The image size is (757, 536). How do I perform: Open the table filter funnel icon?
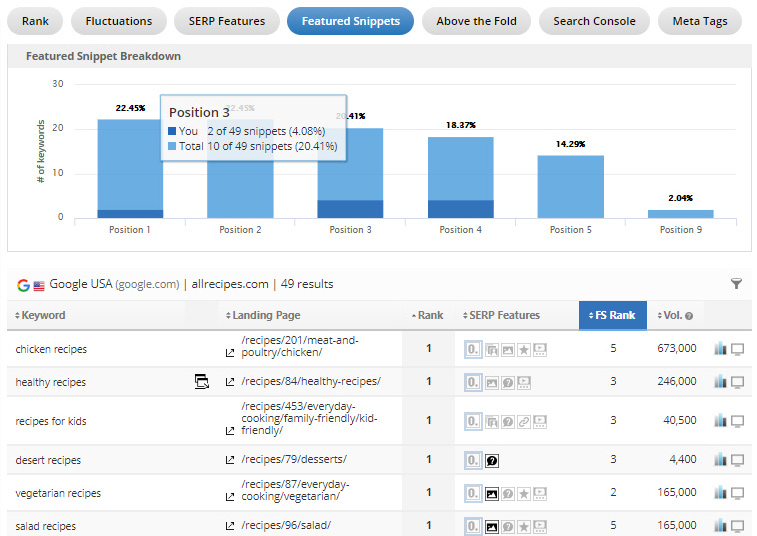(736, 284)
